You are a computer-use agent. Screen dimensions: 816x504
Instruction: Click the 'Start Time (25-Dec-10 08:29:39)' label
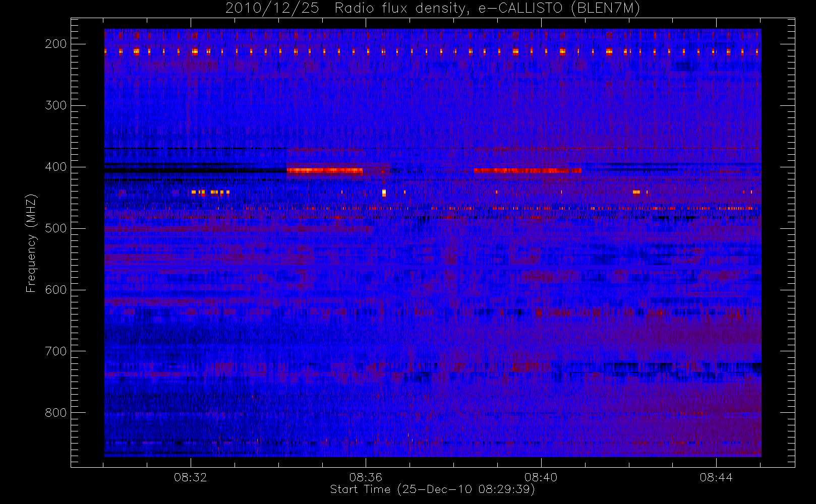432,489
